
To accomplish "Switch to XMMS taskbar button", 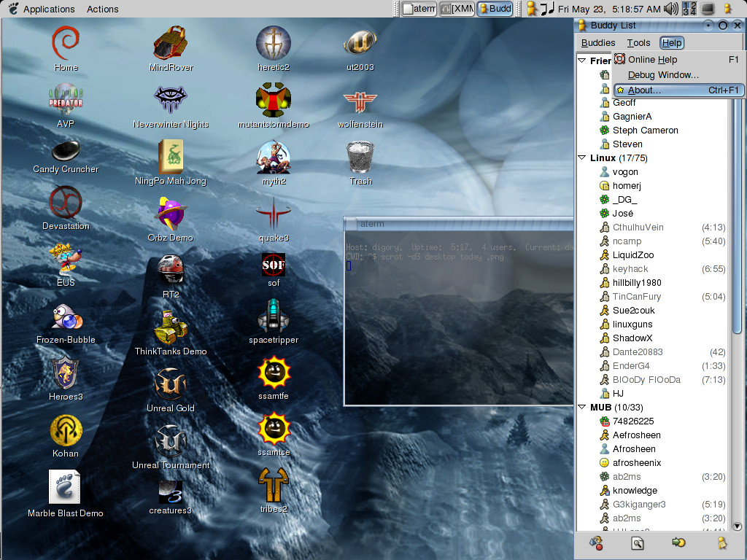I will (x=457, y=9).
